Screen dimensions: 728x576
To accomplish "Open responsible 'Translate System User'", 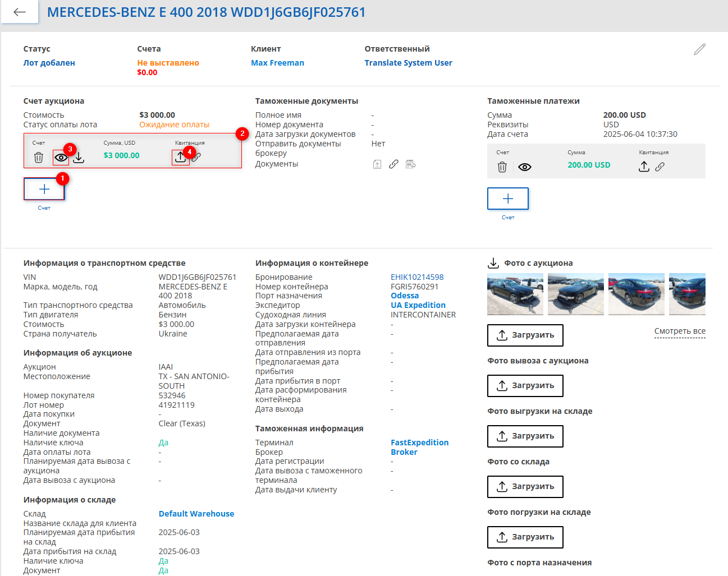I will click(409, 63).
